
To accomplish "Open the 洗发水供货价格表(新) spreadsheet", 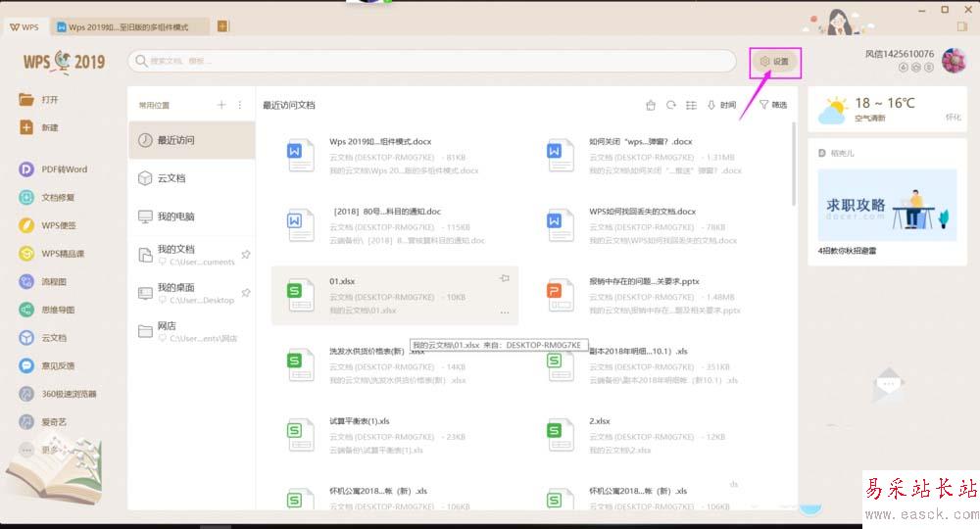I will pyautogui.click(x=395, y=365).
